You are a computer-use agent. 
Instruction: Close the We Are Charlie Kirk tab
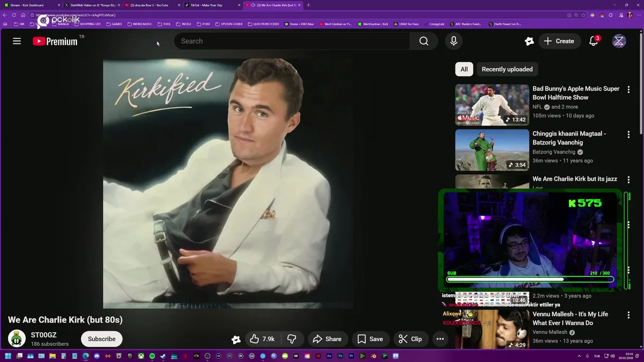pyautogui.click(x=299, y=5)
